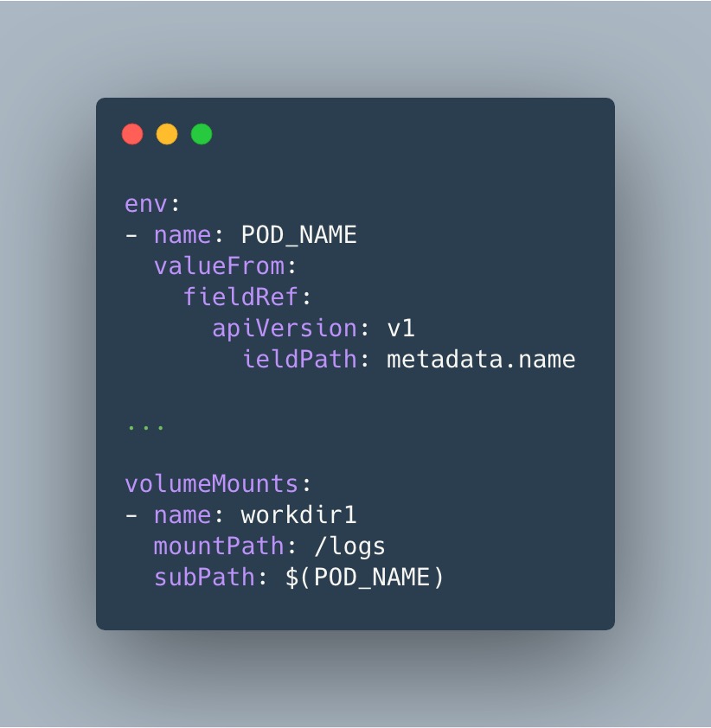Click the mountPath key
This screenshot has width=711, height=728.
click(x=219, y=546)
